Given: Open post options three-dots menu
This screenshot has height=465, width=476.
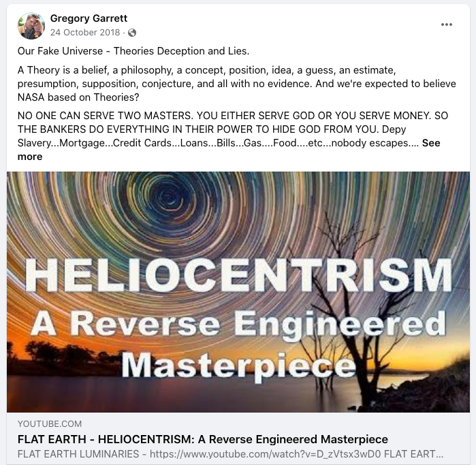Looking at the screenshot, I should [x=447, y=25].
